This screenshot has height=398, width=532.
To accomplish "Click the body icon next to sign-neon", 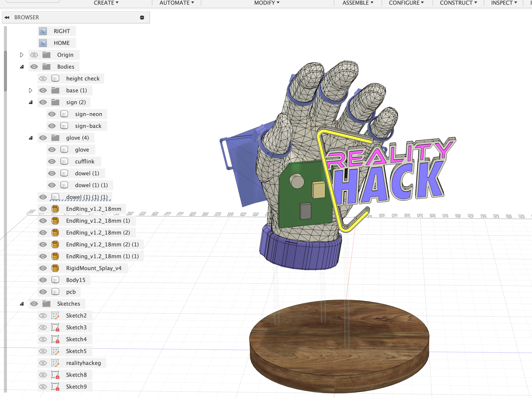I will point(64,114).
